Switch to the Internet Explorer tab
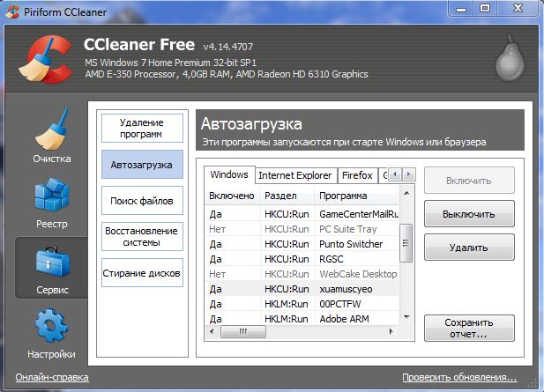 [x=295, y=175]
